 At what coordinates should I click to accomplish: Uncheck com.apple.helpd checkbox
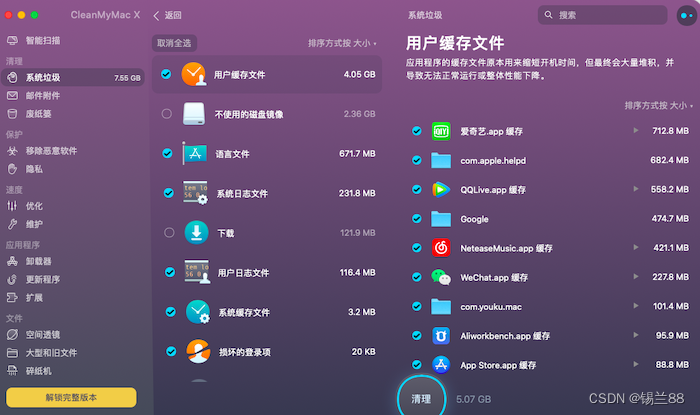417,160
